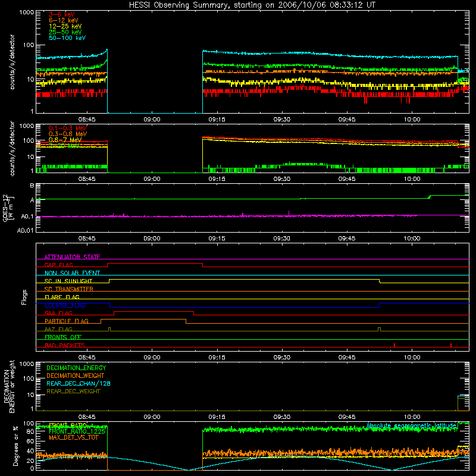Click the DECIMATION_ENERGY legend label
Viewport: 476px width, 476px height.
[x=76, y=368]
